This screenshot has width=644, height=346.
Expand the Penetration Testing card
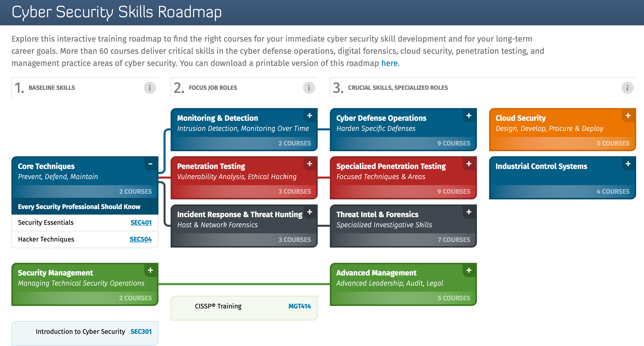310,164
